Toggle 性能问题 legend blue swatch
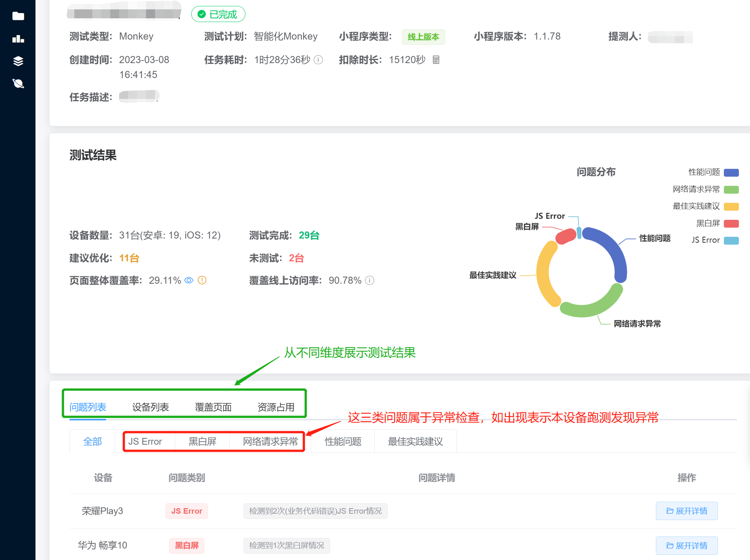This screenshot has height=560, width=750. (x=731, y=172)
